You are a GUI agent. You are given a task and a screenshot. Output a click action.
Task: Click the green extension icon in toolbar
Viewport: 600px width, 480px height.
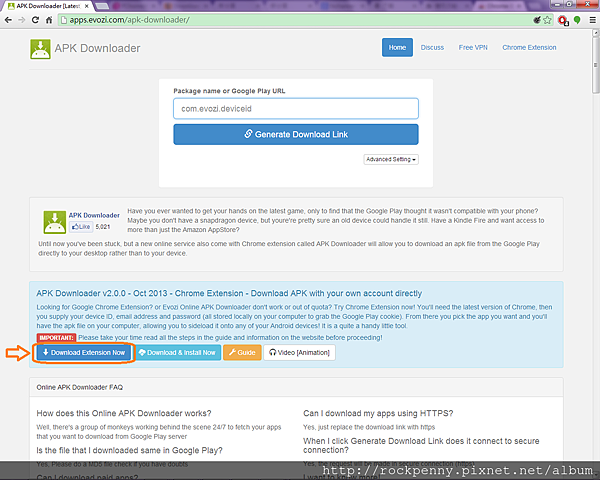[x=577, y=20]
